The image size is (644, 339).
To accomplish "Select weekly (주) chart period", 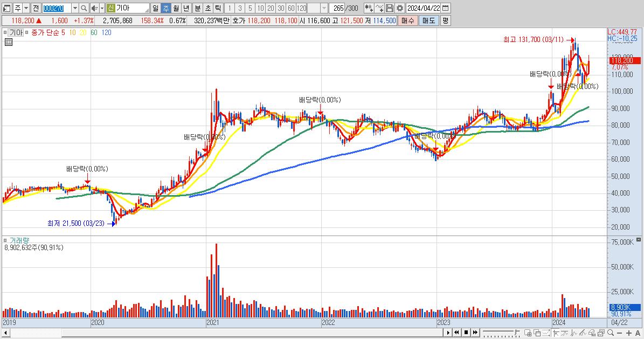I will tap(165, 8).
